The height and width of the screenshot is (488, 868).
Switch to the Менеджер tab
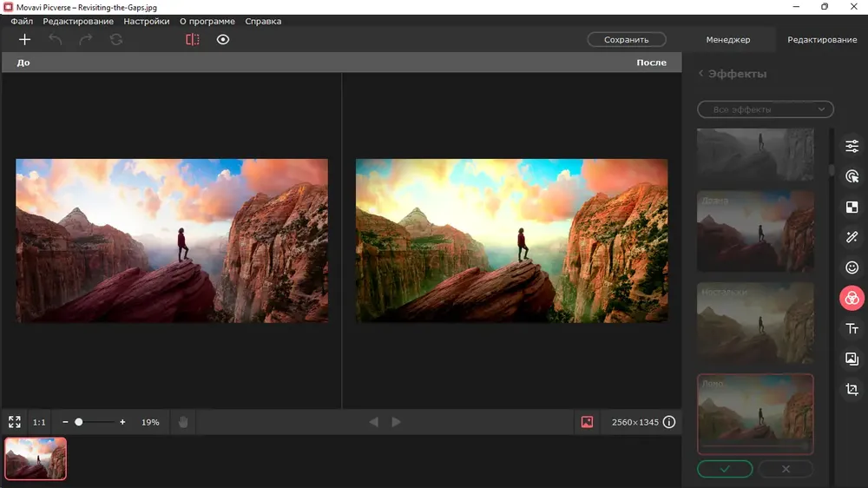pos(728,39)
